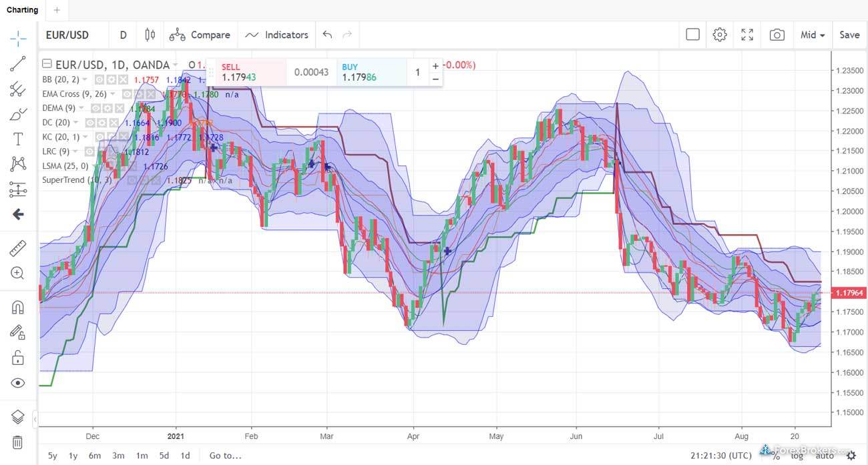Open the Indicators menu
The width and height of the screenshot is (868, 465).
[277, 35]
